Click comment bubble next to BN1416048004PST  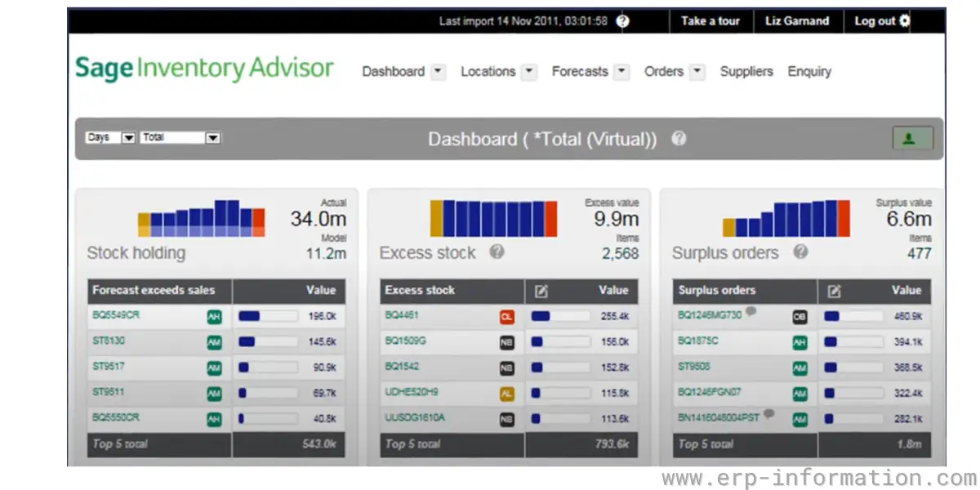pos(768,414)
